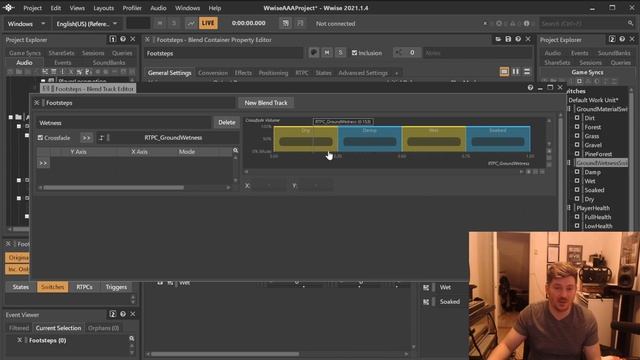The width and height of the screenshot is (640, 360).
Task: Select the Audio tab in left Project Explorer
Action: point(24,62)
